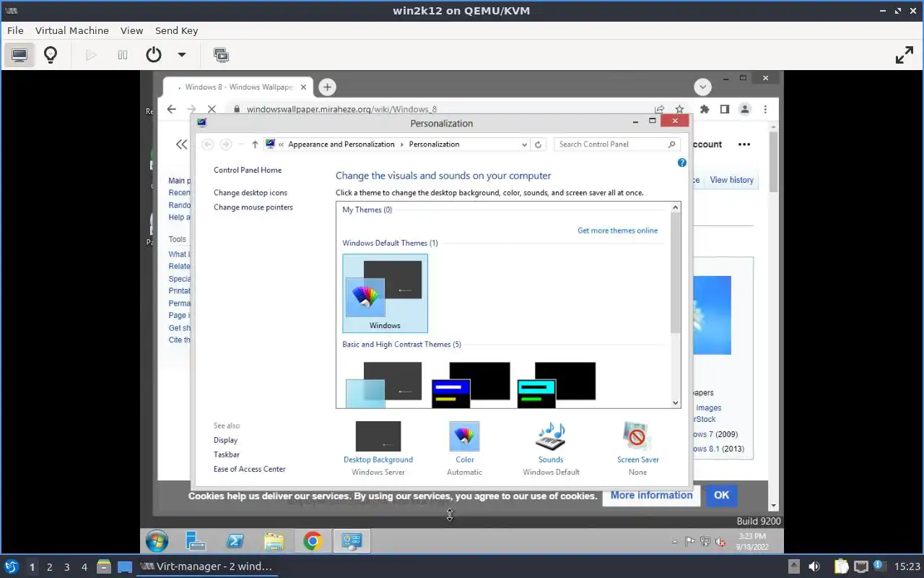Go back in the Chrome browser
924x578 pixels.
click(171, 109)
